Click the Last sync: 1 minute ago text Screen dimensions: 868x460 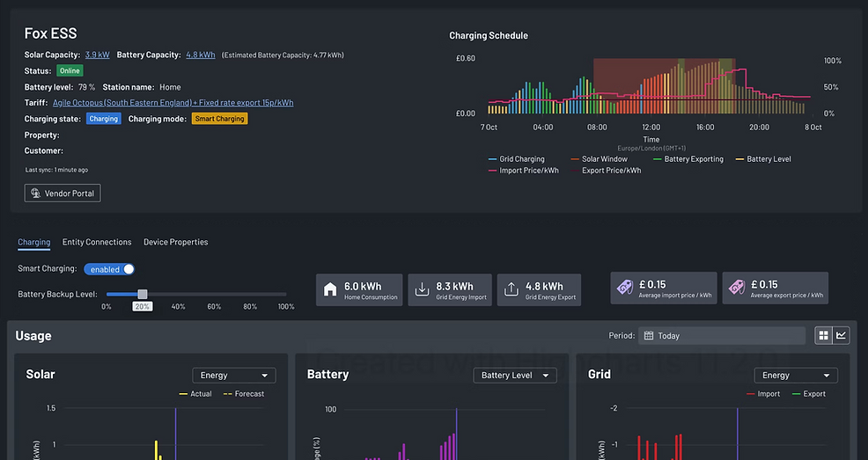tap(56, 170)
